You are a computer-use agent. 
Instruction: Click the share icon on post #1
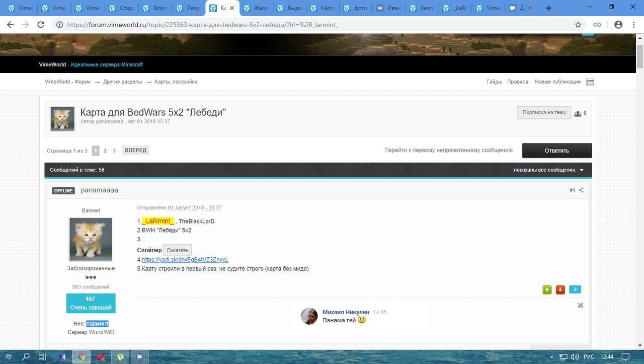click(581, 190)
